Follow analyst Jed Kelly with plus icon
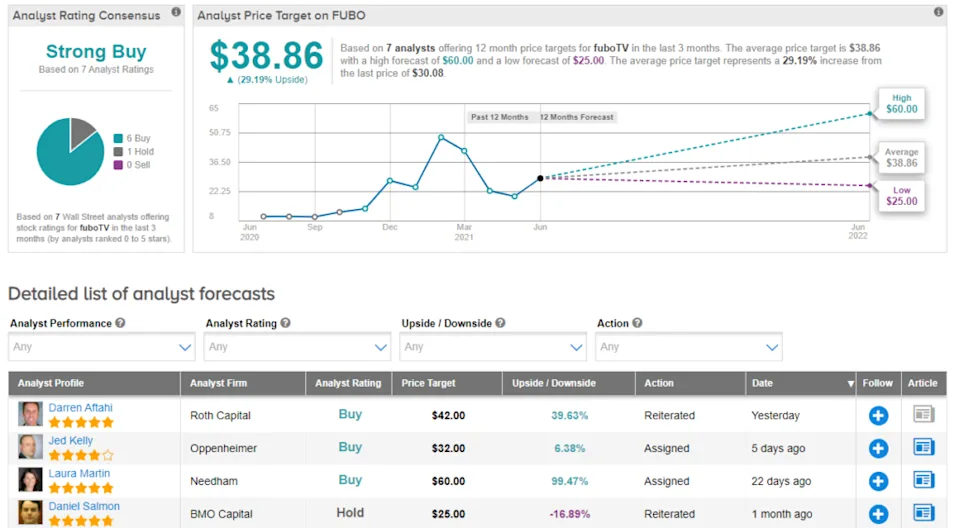Screen dimensions: 959x528 (878, 448)
